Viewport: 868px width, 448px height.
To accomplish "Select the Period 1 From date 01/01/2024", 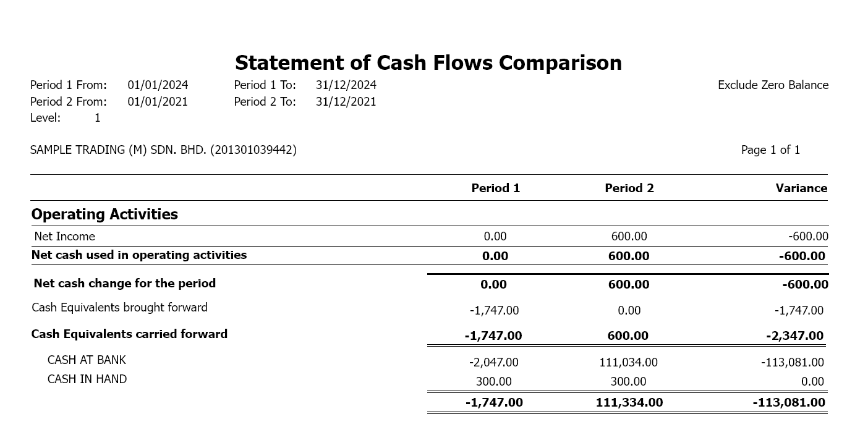I will (158, 85).
